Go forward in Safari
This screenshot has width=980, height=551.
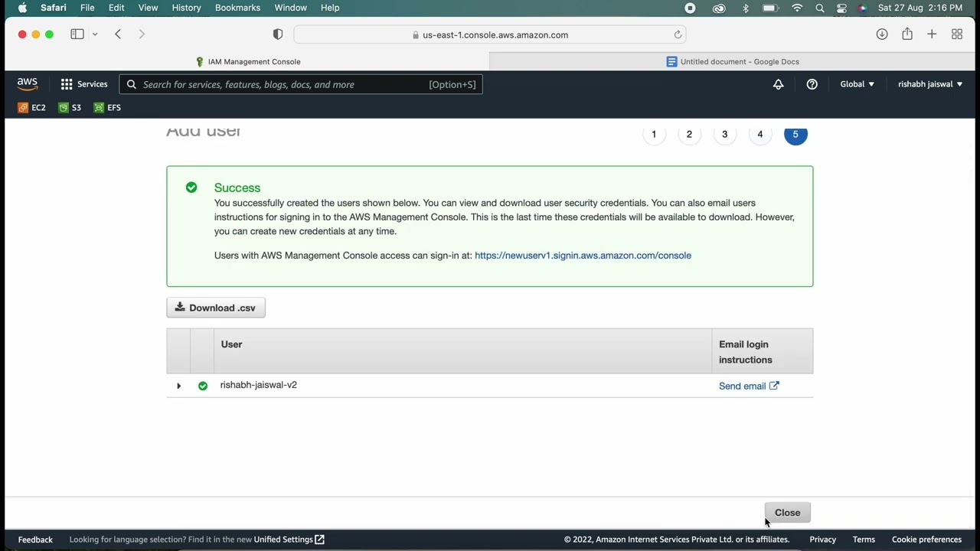[x=142, y=34]
